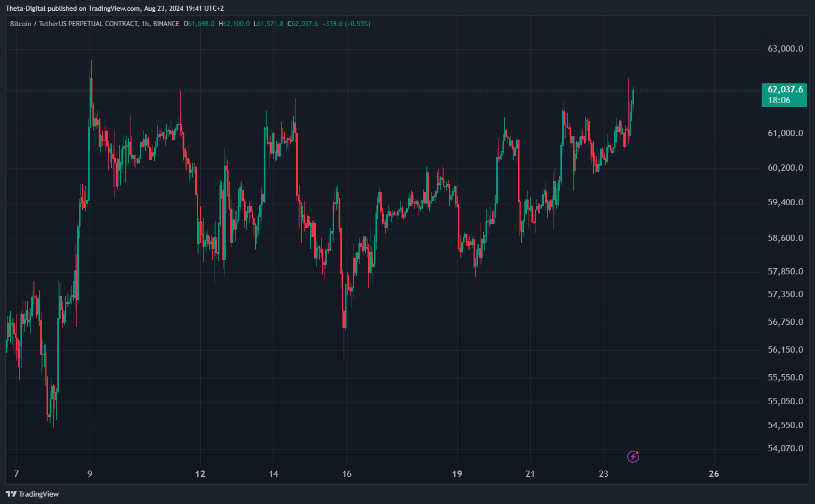Click the close value C62,037.6
The width and height of the screenshot is (815, 504).
[303, 24]
